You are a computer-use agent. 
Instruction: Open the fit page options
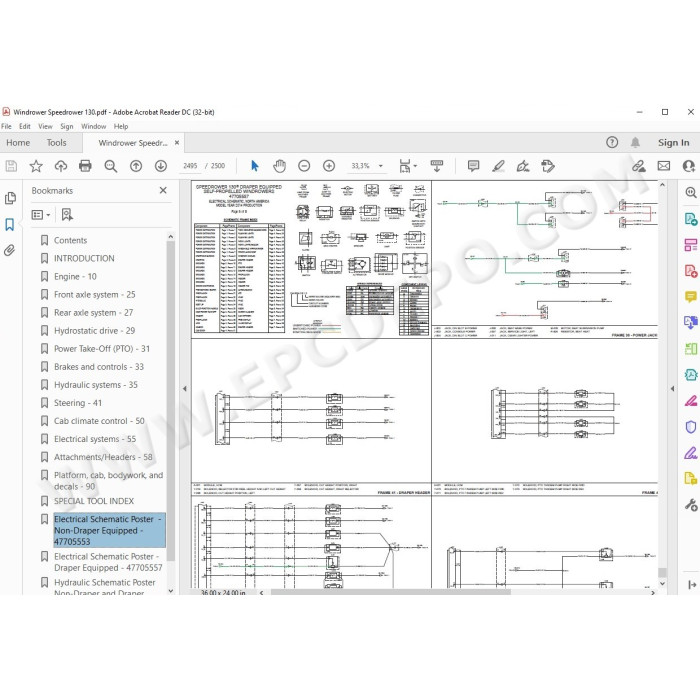coord(407,166)
